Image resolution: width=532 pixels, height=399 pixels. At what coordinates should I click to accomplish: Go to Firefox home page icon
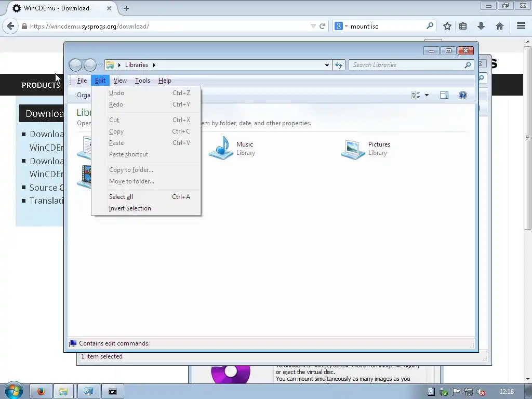[499, 26]
